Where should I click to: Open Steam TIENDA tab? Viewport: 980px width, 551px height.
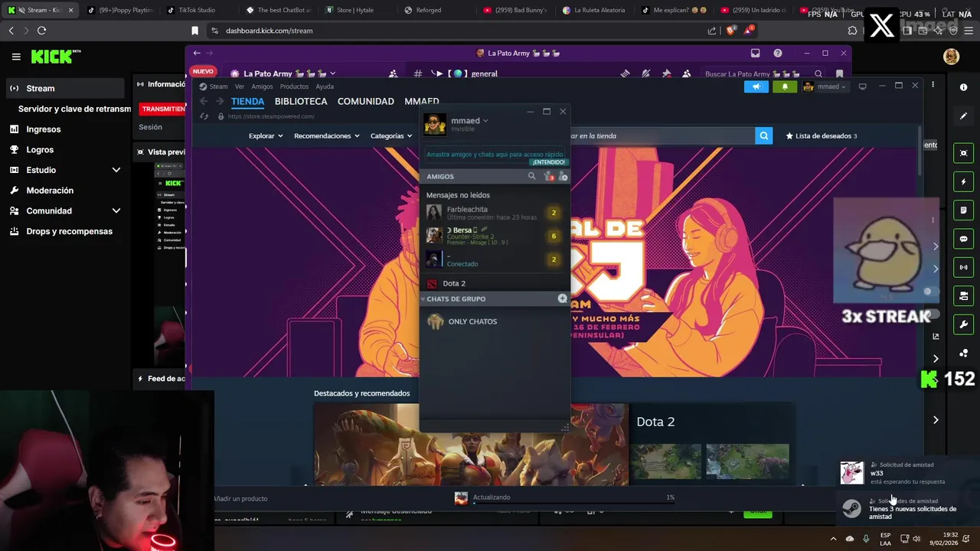point(247,101)
